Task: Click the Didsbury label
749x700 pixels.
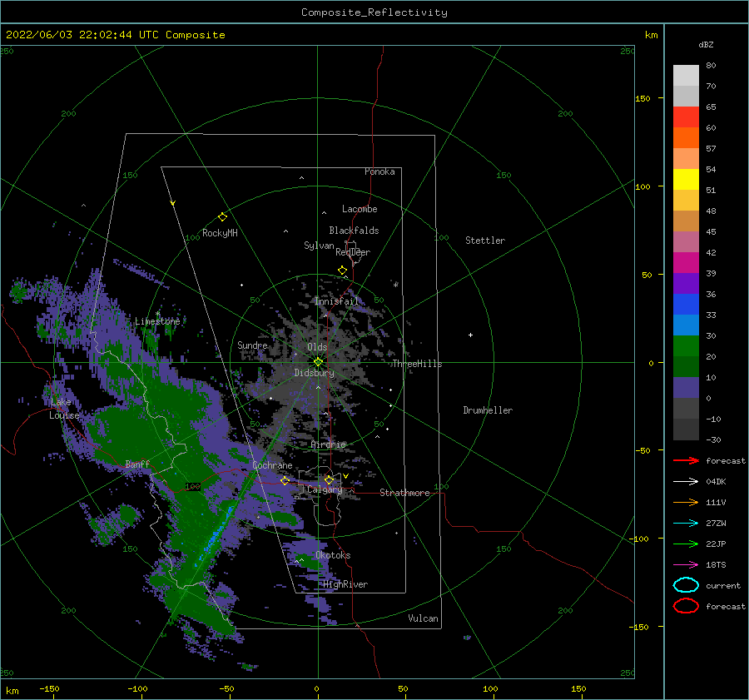Action: pyautogui.click(x=315, y=373)
